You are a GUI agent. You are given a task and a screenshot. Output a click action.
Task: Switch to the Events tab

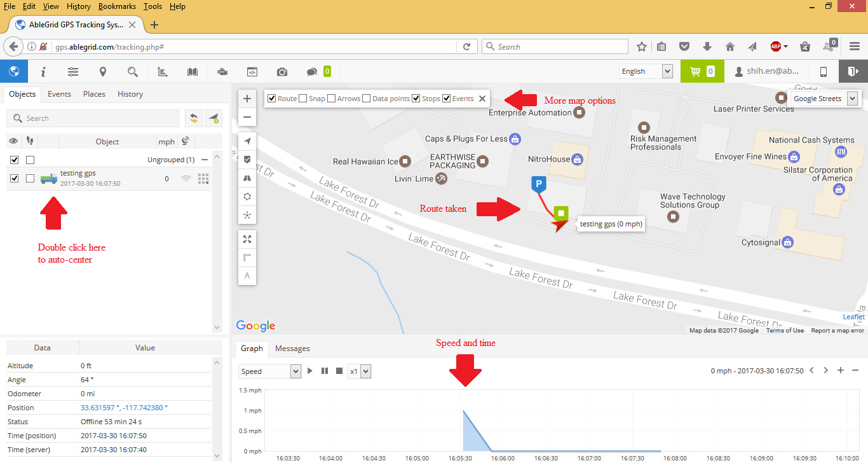click(59, 94)
